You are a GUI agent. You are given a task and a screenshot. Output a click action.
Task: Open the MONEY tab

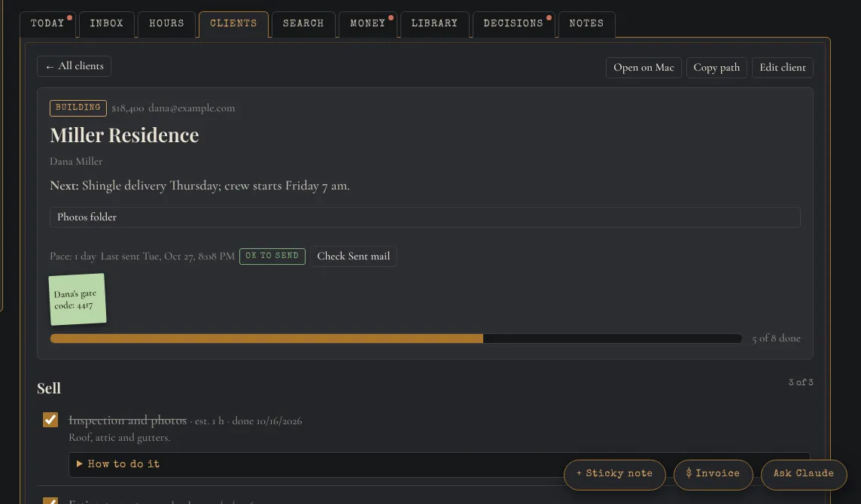click(368, 23)
